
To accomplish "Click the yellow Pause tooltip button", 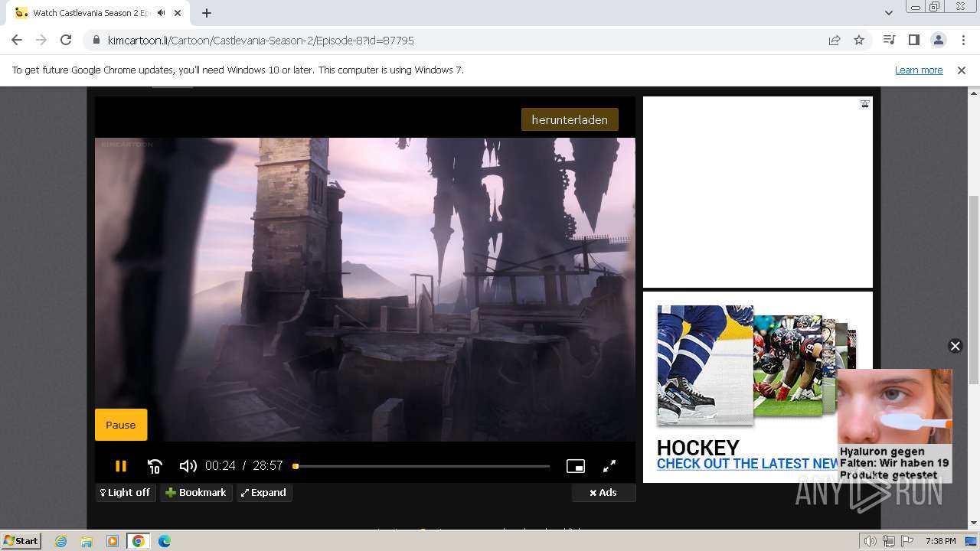I will pyautogui.click(x=121, y=425).
